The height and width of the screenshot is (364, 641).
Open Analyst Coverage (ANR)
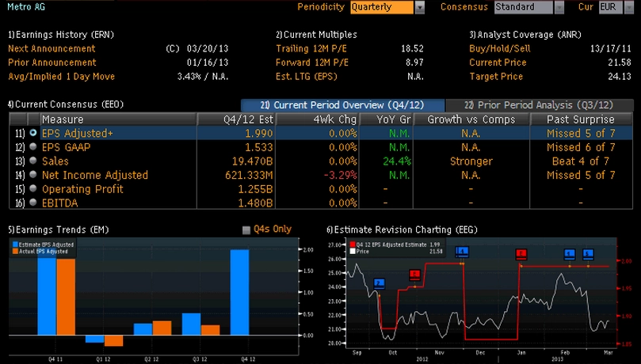click(x=525, y=35)
